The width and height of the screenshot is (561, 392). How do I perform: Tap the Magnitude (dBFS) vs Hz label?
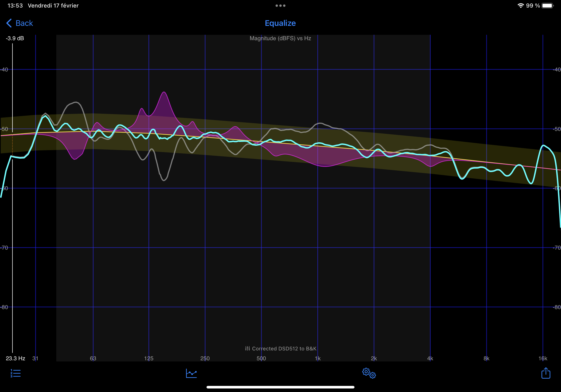tap(280, 38)
